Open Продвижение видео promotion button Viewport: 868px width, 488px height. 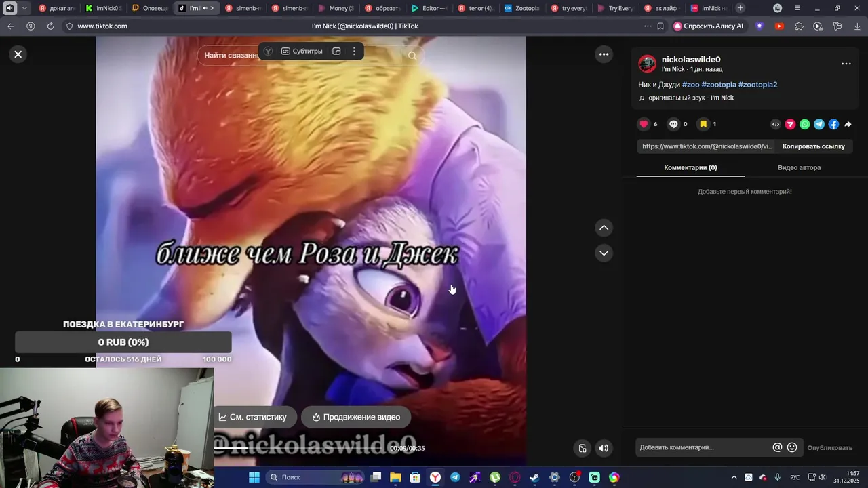[x=356, y=417]
